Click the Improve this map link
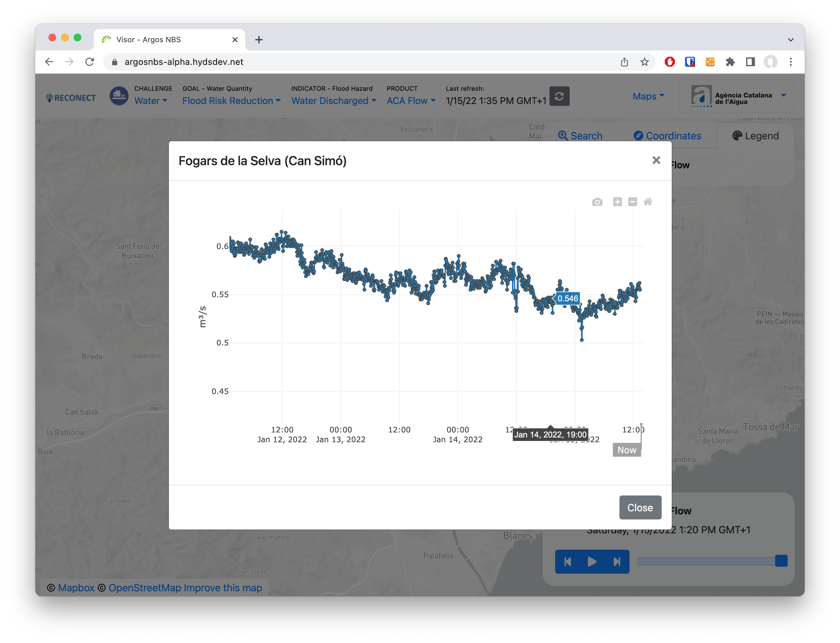Screen dimensions: 840x643 (x=223, y=588)
